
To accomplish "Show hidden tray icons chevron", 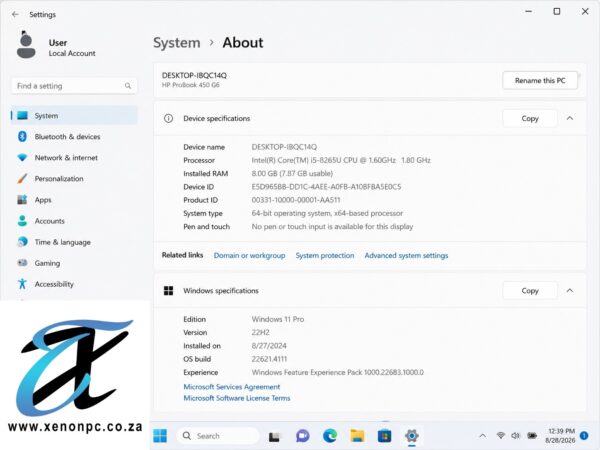I will 483,435.
